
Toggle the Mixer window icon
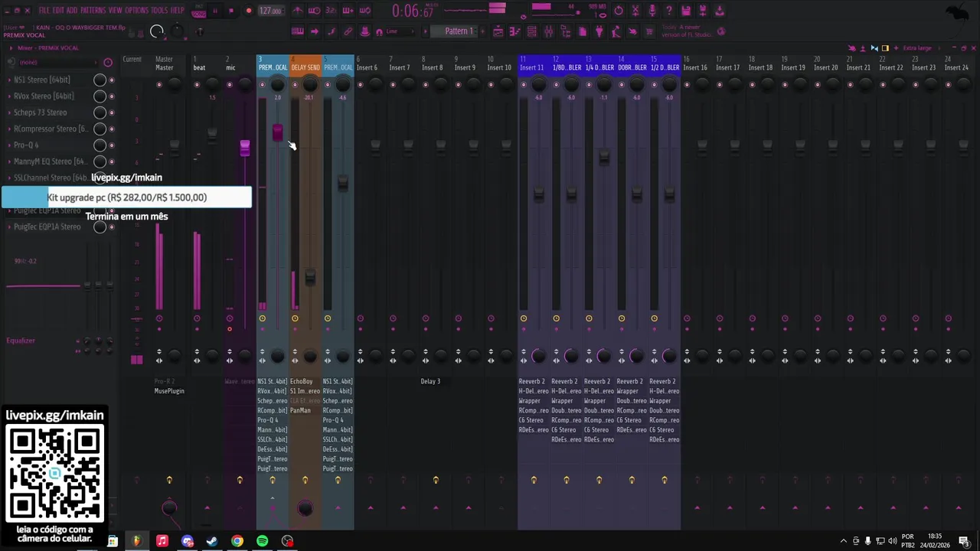(549, 31)
